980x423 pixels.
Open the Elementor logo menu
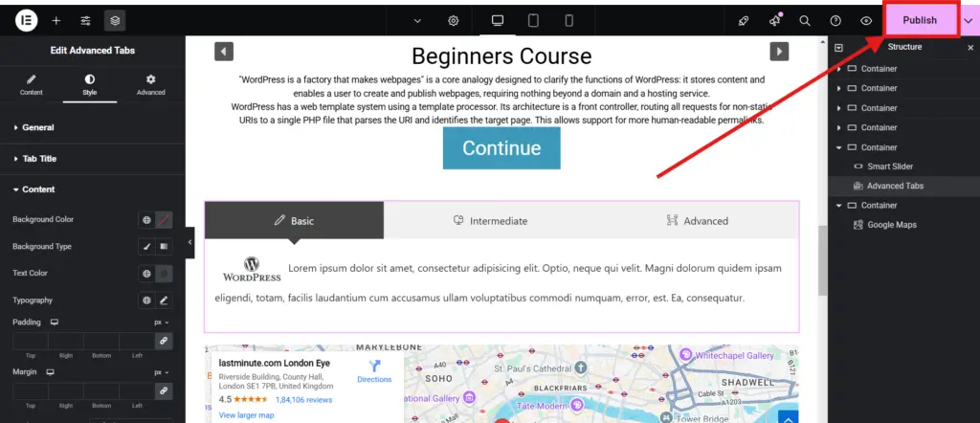pos(26,21)
